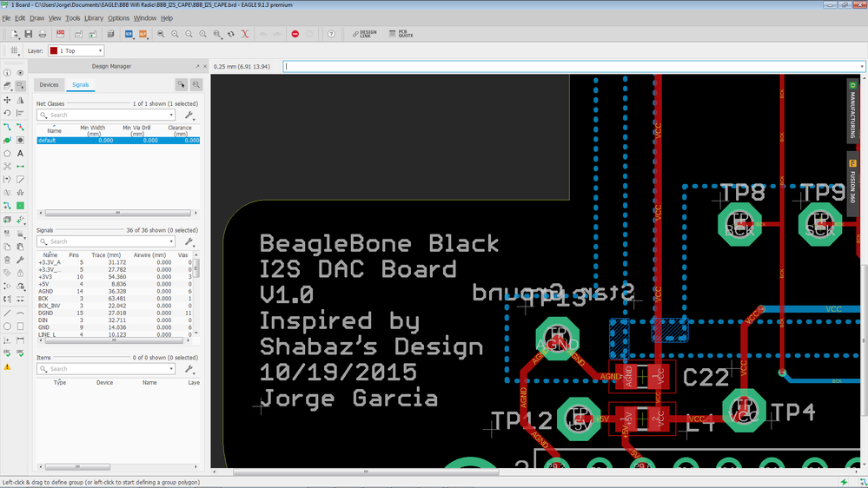Open the Errors warning triangle
Screen dimensions: 868x488
coord(7,366)
